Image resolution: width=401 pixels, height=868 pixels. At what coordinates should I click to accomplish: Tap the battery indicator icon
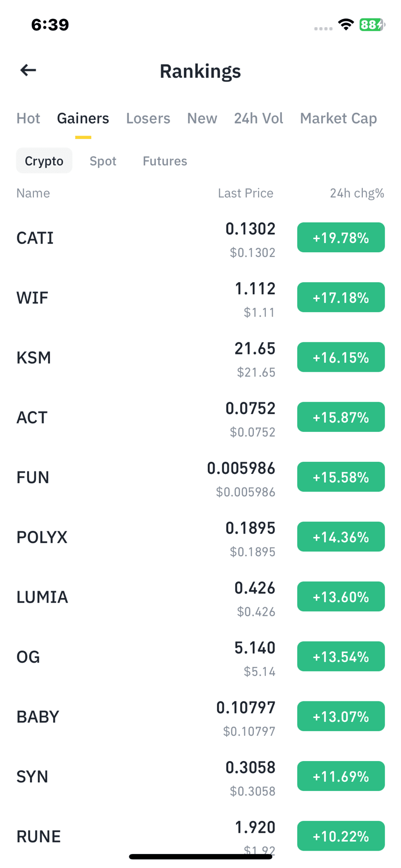point(372,25)
